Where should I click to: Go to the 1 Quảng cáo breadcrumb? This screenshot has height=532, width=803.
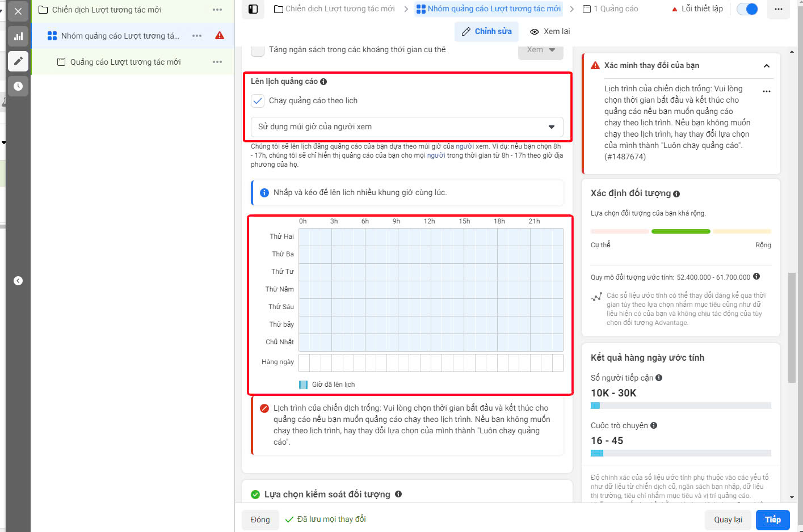(611, 9)
